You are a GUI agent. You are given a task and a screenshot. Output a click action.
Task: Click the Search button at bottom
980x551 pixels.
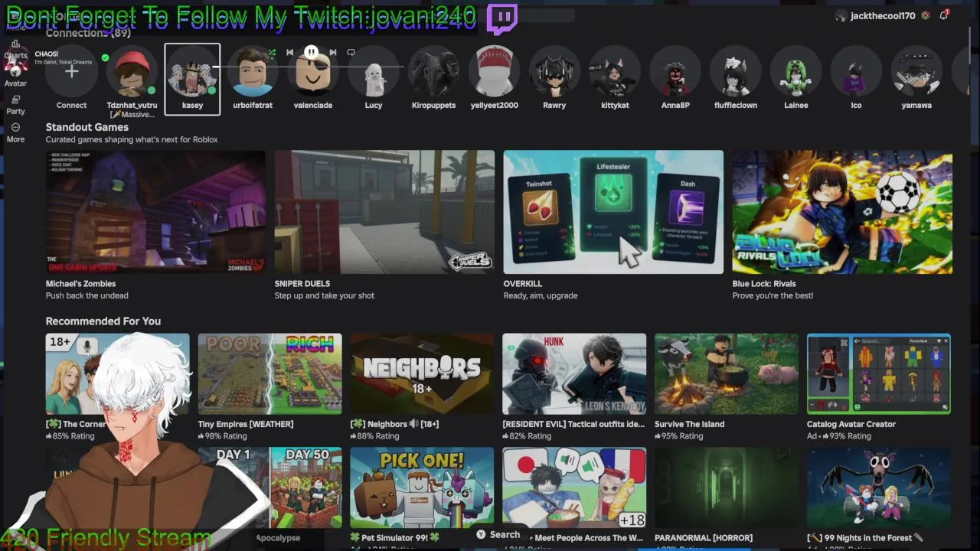(498, 535)
